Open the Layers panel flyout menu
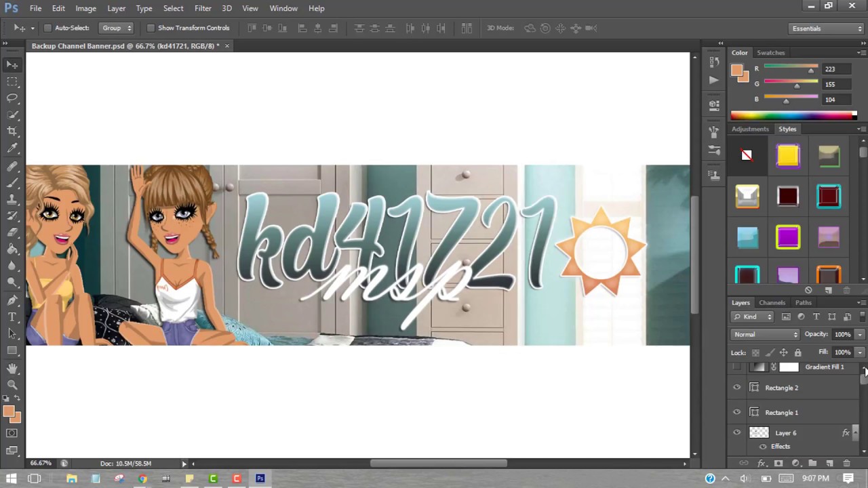The image size is (868, 488). 861,303
